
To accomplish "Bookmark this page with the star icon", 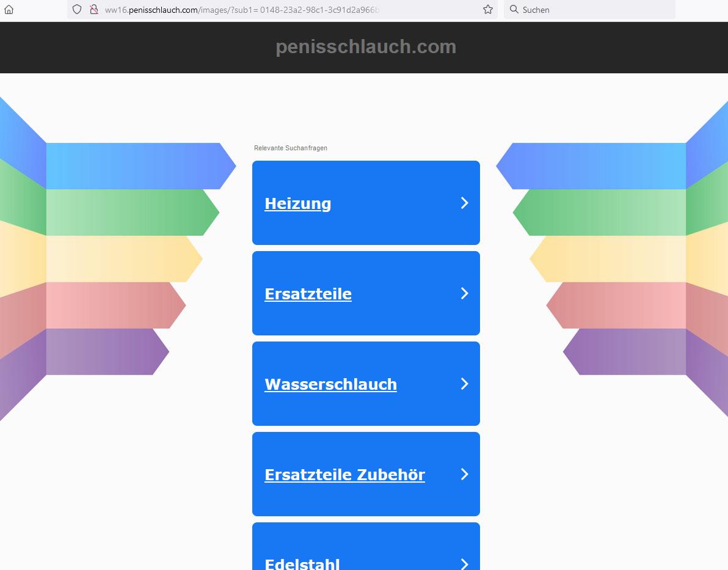I will pyautogui.click(x=487, y=9).
